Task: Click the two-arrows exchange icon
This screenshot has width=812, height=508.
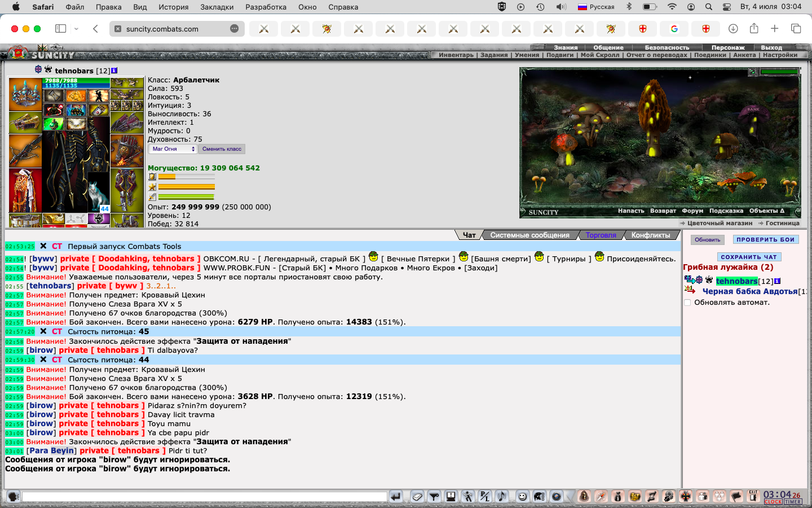Action: pos(652,496)
